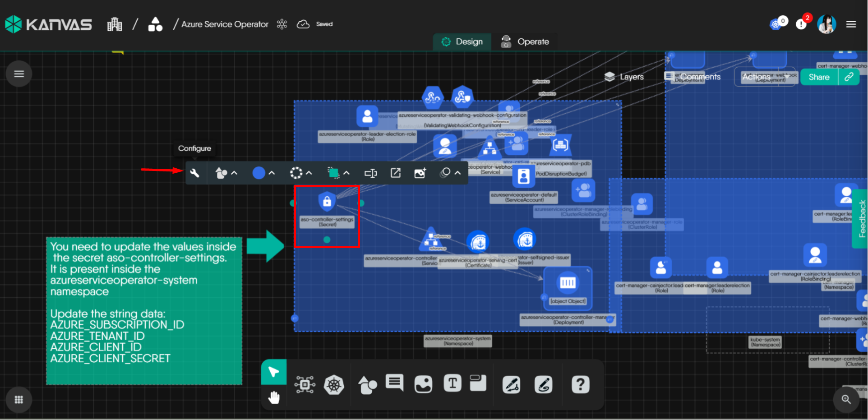Click the add image icon in node toolbar
This screenshot has height=420, width=868.
420,173
